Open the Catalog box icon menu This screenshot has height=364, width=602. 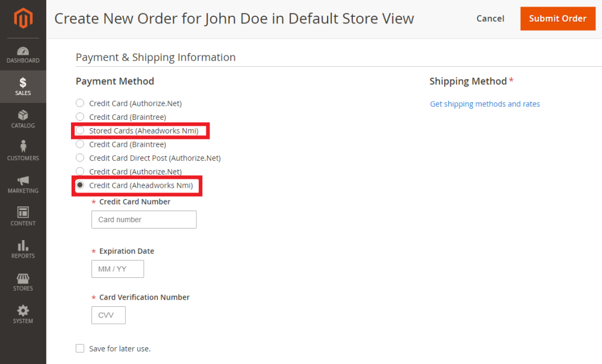click(x=23, y=119)
